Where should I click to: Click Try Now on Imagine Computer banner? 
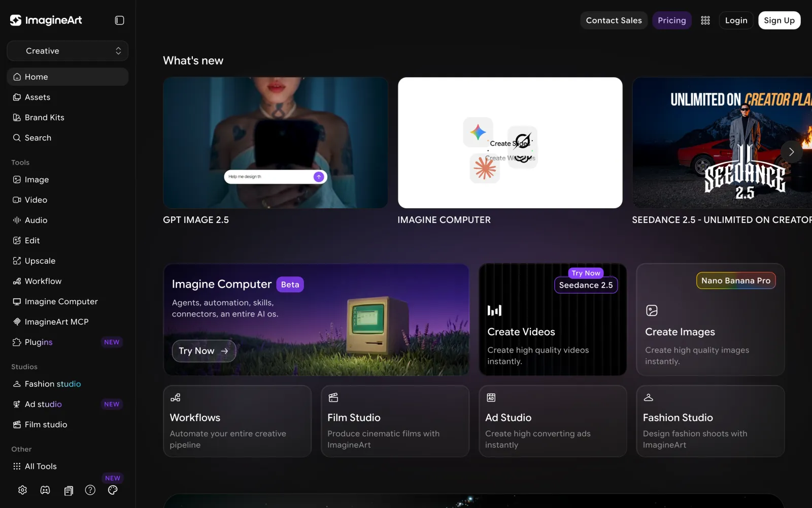point(204,351)
